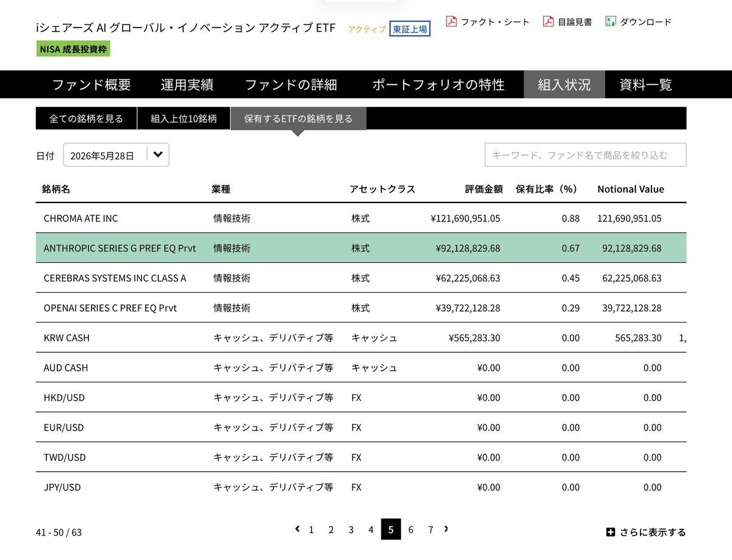
Task: Click the next page arrow in pagination
Action: pyautogui.click(x=446, y=529)
